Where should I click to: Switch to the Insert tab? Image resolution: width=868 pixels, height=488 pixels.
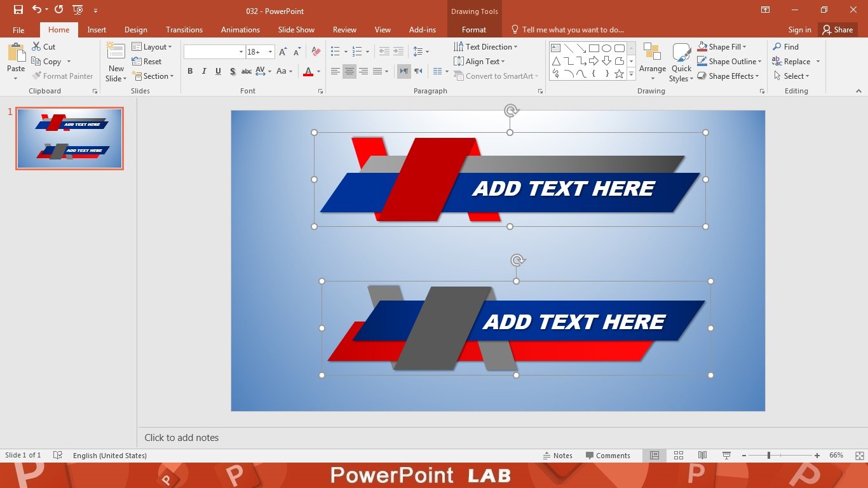pyautogui.click(x=97, y=30)
